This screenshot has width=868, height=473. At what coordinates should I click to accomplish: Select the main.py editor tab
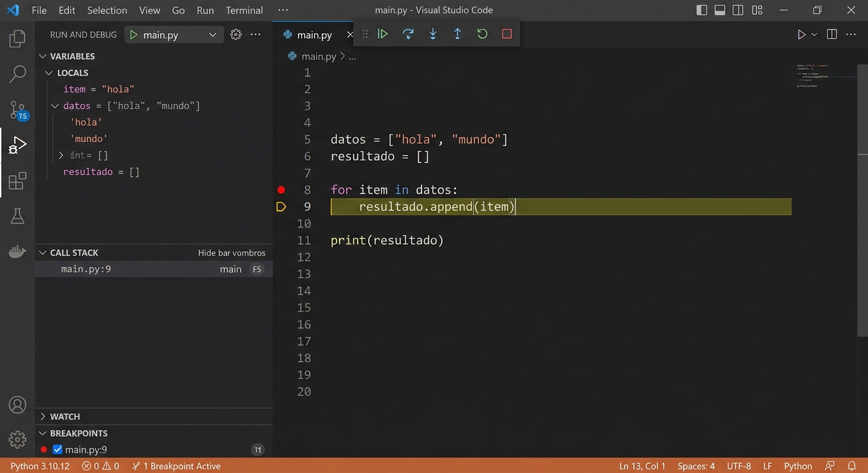(x=314, y=35)
